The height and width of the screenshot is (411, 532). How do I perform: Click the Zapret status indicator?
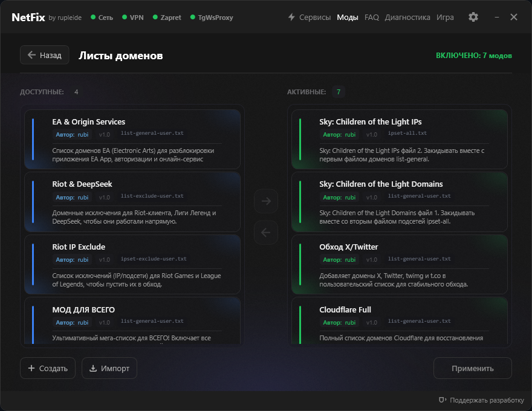(167, 18)
